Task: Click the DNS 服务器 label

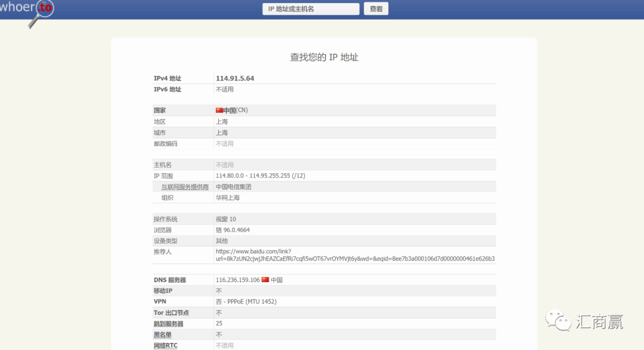Action: pos(169,280)
